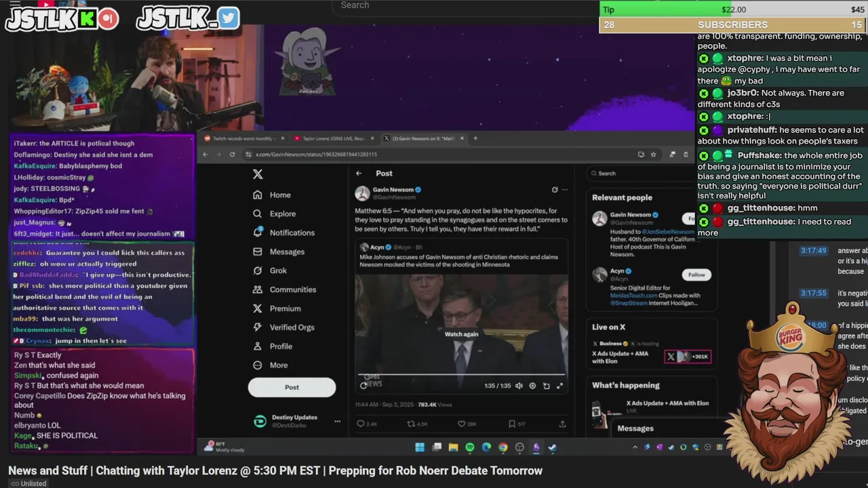Open Microsoft Edge from the taskbar
868x488 pixels.
coord(486,447)
